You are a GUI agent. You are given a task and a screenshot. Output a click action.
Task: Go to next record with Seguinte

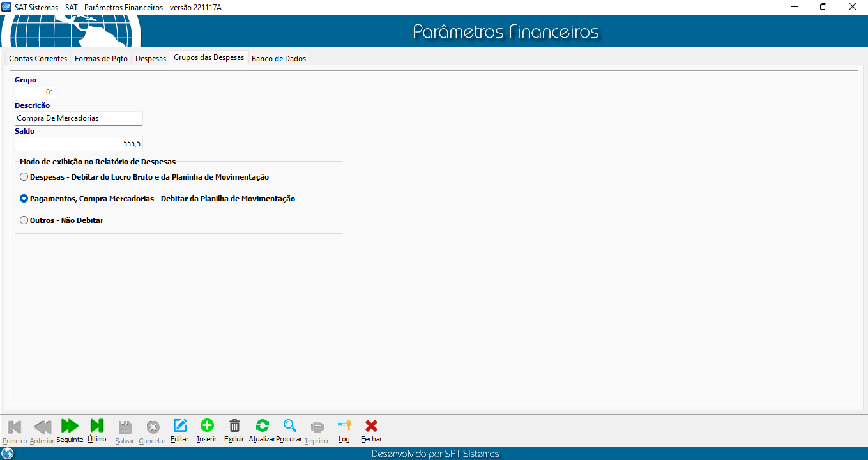70,426
